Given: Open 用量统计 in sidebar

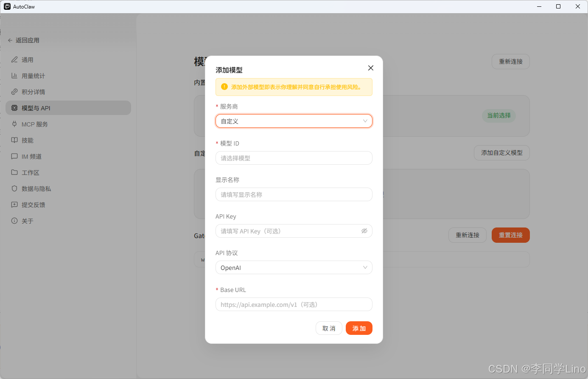Looking at the screenshot, I should pos(68,76).
